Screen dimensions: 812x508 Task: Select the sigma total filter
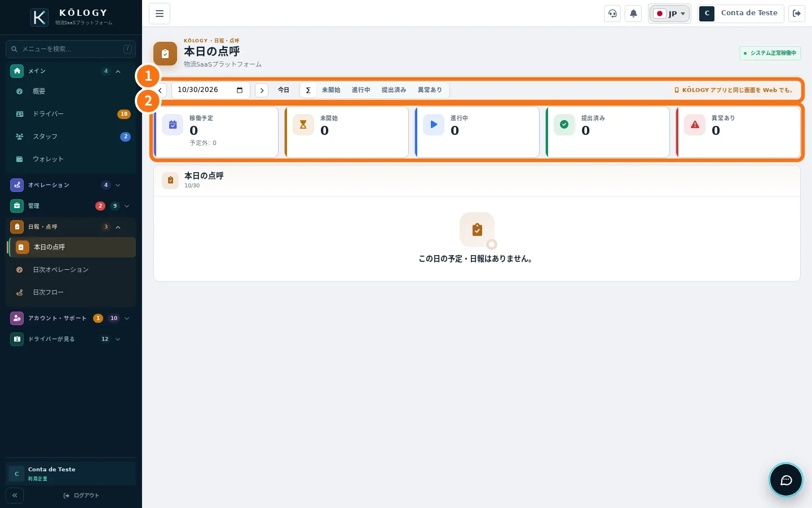pyautogui.click(x=308, y=90)
